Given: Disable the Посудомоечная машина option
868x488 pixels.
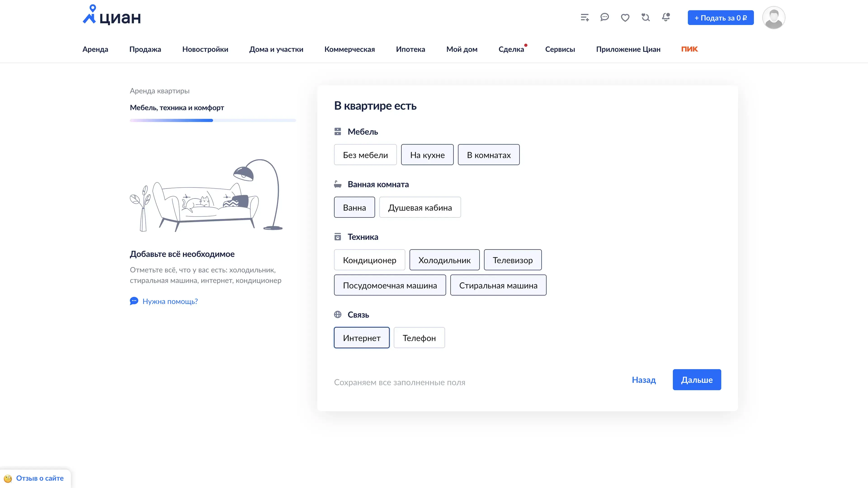Looking at the screenshot, I should point(390,285).
